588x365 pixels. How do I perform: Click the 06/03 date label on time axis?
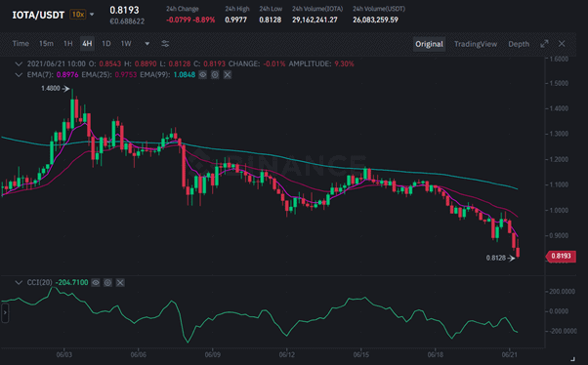coord(63,354)
